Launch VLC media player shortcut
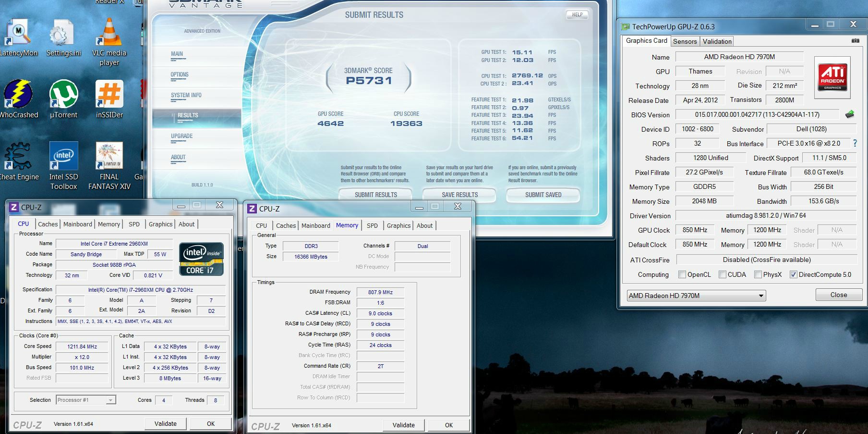Screen dimensions: 868x434 pos(109,42)
